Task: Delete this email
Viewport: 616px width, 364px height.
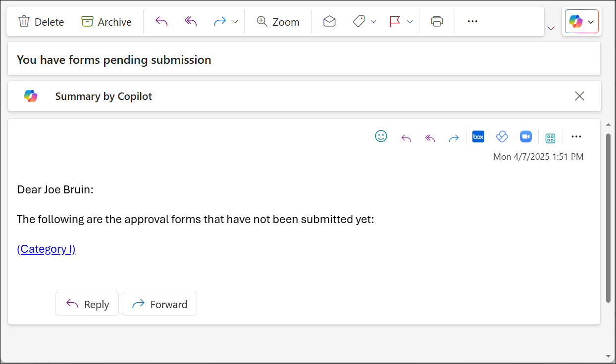Action: click(41, 21)
